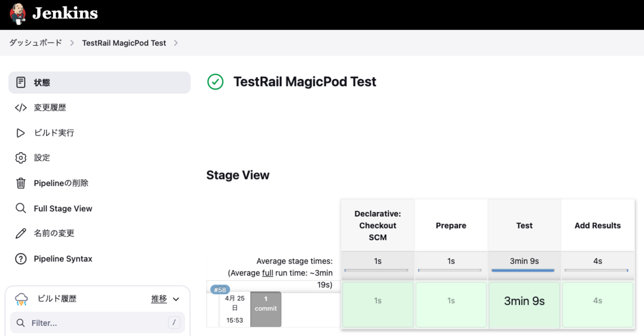Viewport: 644px width, 336px height.
Task: Click the Jenkins title text in header
Action: (65, 14)
